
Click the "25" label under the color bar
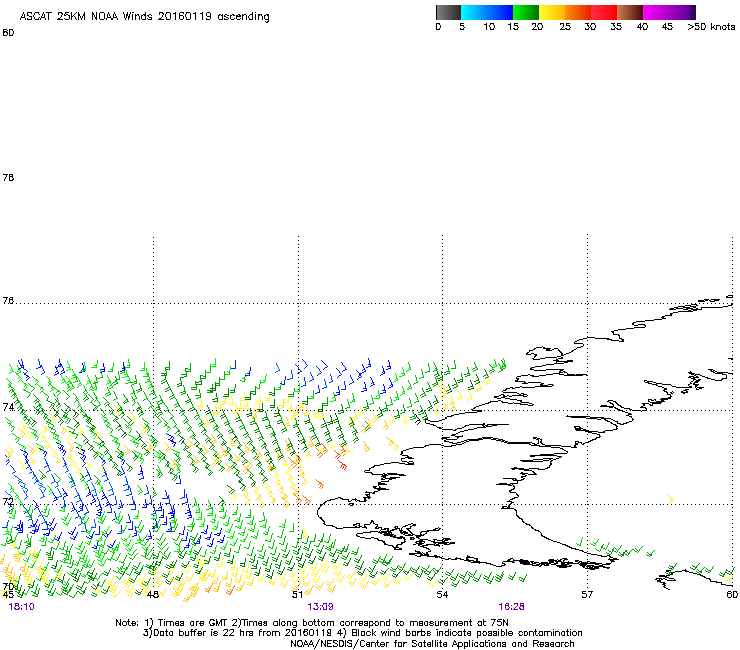pos(565,27)
